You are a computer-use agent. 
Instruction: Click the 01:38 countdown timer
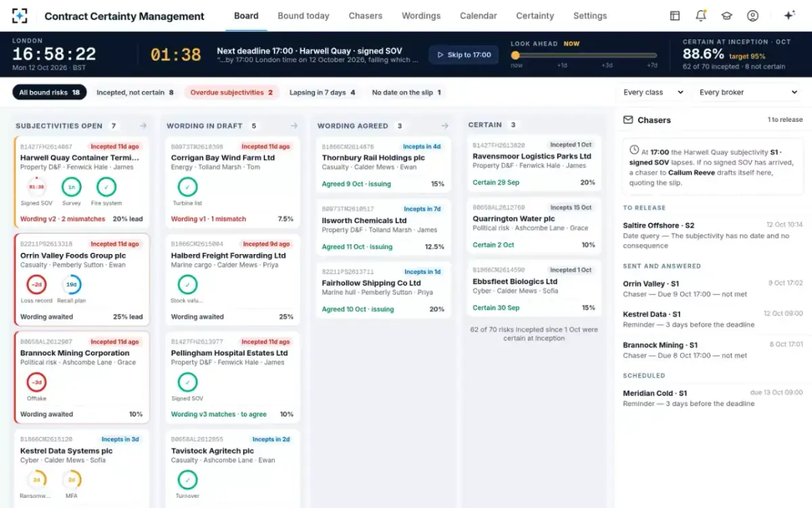[176, 55]
